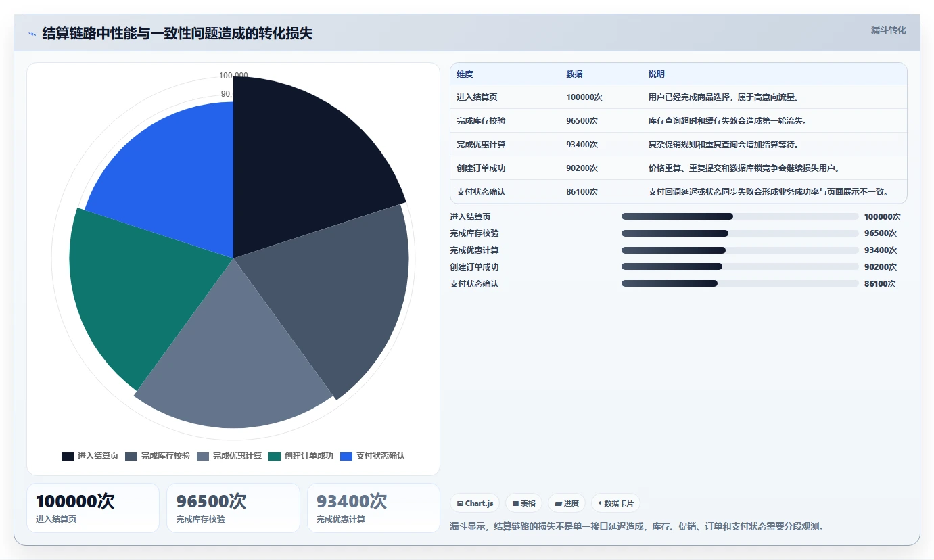Click the 96500次 table cell
This screenshot has height=560, width=934.
point(582,121)
